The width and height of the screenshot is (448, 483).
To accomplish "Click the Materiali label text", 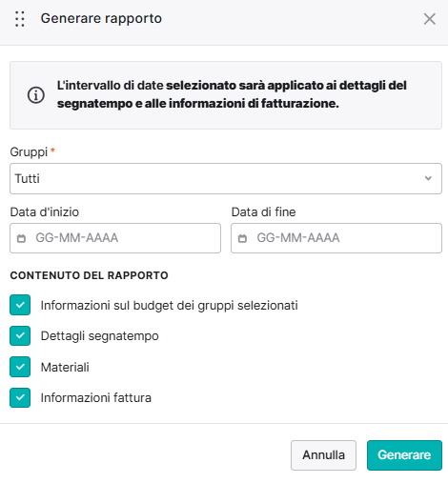I will (65, 367).
